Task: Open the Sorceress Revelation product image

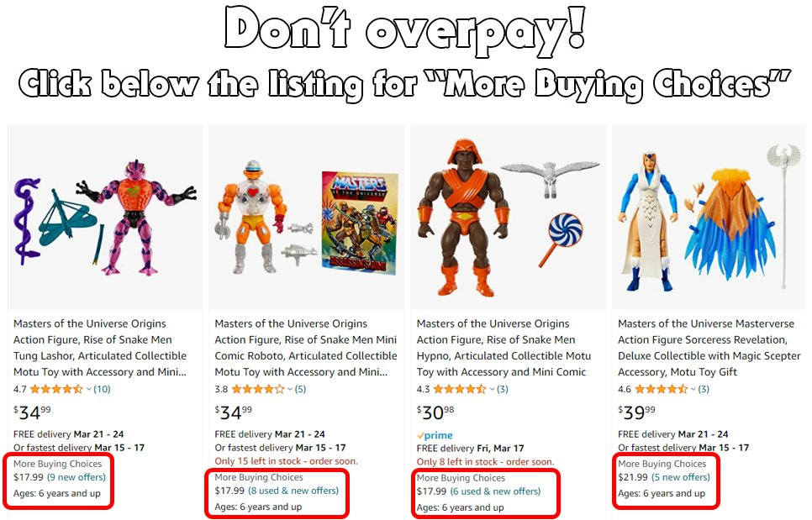Action: pyautogui.click(x=709, y=218)
